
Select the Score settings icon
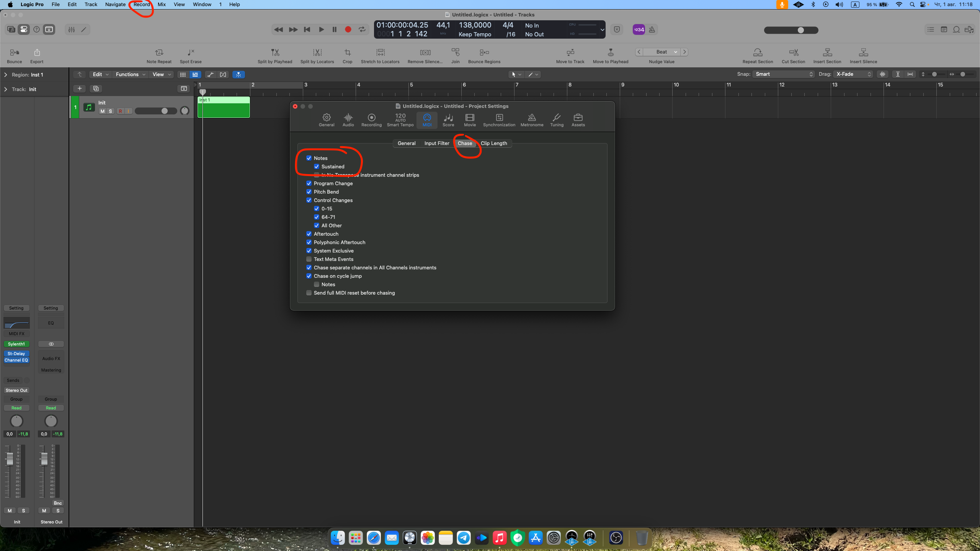(448, 120)
